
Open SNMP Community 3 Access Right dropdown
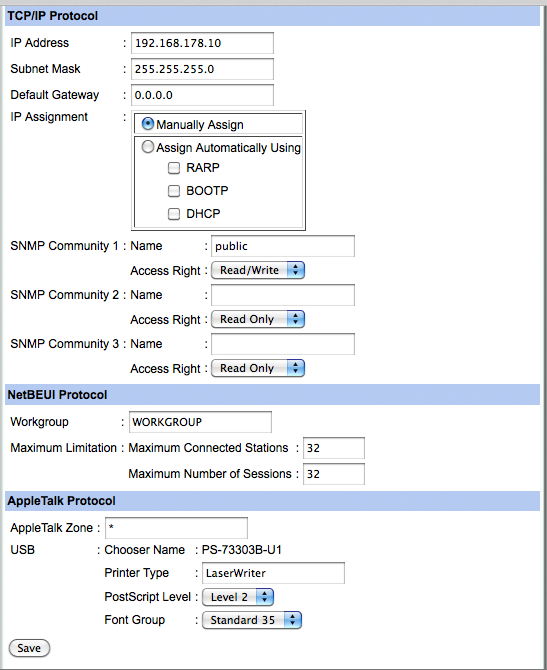click(258, 368)
